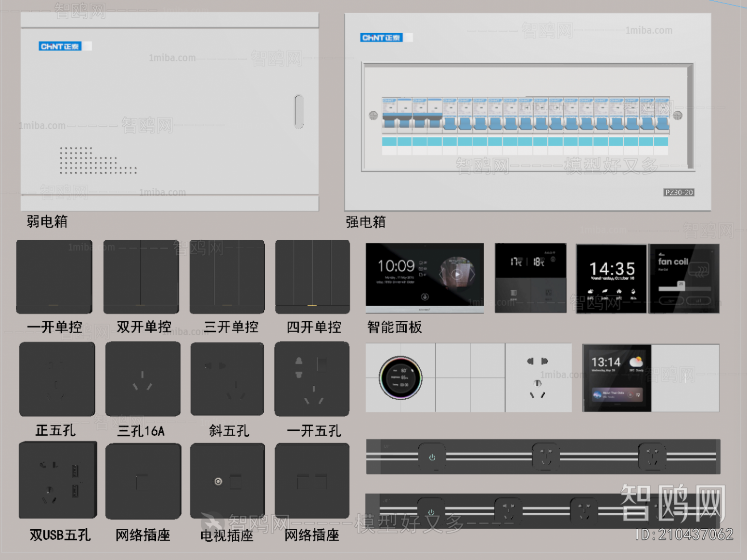Select the 14:35 clock panel
Screen dimensions: 747x560
[x=611, y=278]
